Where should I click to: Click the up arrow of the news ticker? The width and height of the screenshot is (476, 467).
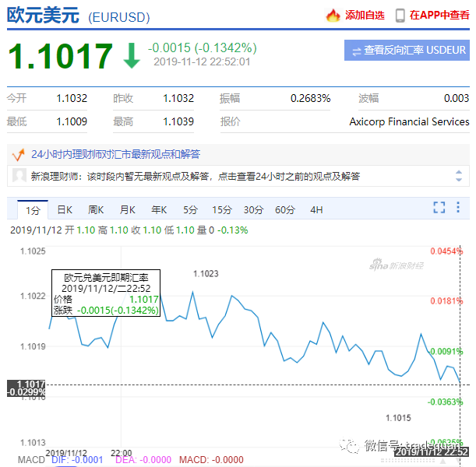tap(459, 172)
